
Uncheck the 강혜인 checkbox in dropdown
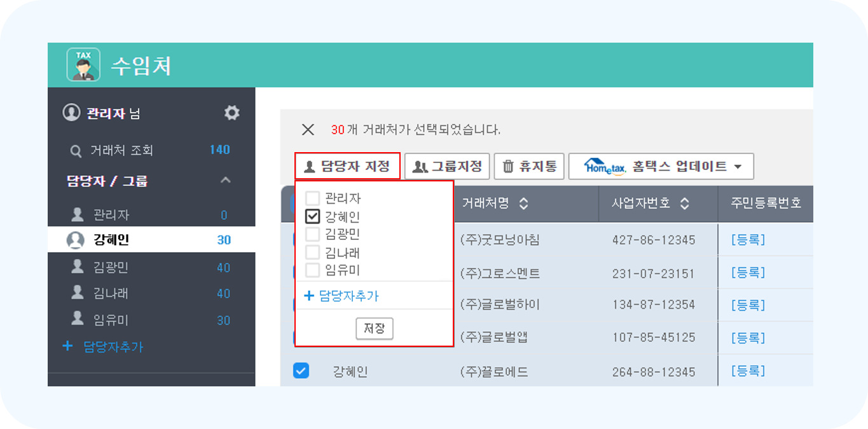click(x=312, y=216)
